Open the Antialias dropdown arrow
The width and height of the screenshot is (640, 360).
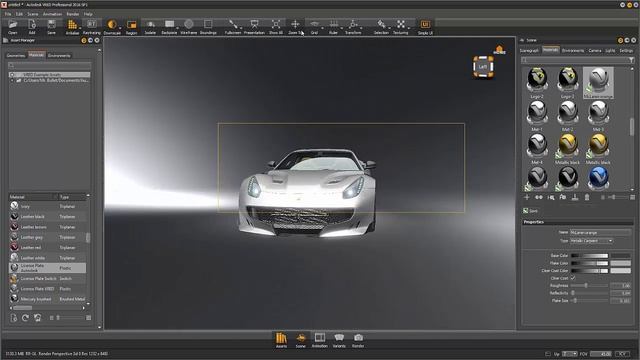pyautogui.click(x=80, y=28)
